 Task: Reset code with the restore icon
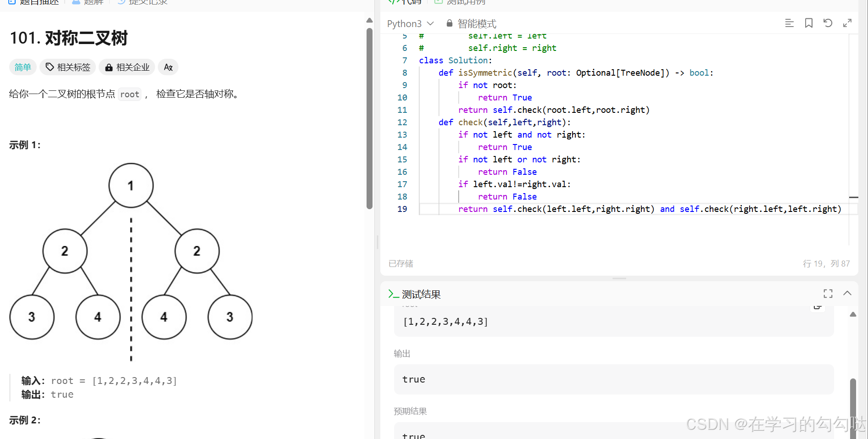(828, 23)
